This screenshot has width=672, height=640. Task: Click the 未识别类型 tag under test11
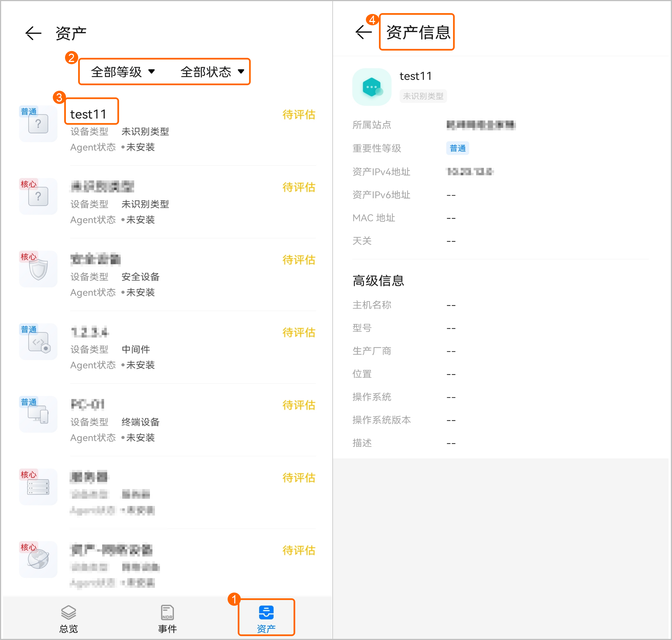tap(423, 96)
